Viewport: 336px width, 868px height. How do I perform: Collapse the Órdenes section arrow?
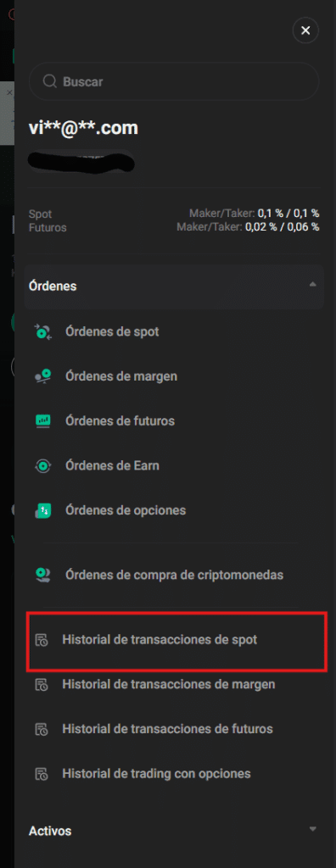313,285
